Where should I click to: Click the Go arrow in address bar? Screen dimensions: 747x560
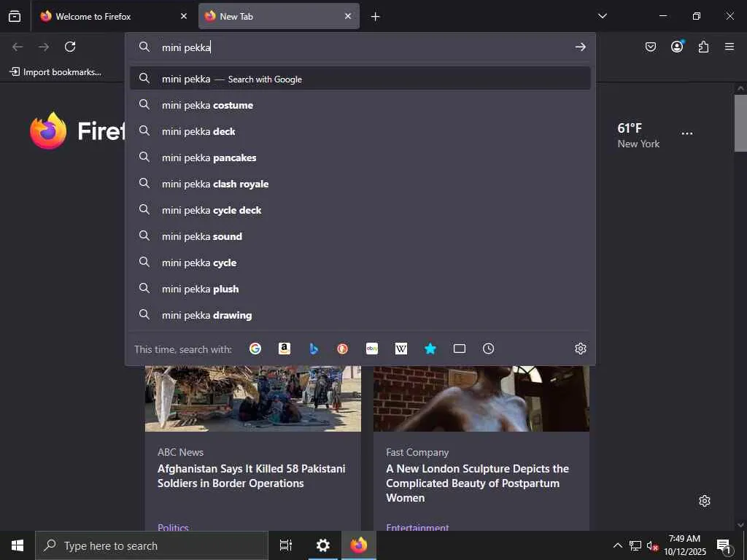580,47
